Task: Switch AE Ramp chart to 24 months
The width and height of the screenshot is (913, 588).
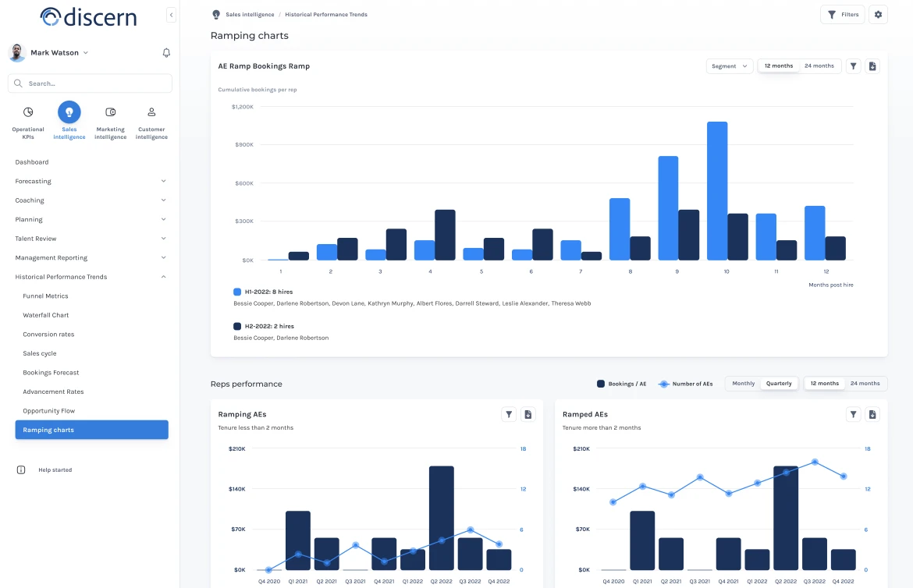Action: pyautogui.click(x=819, y=66)
